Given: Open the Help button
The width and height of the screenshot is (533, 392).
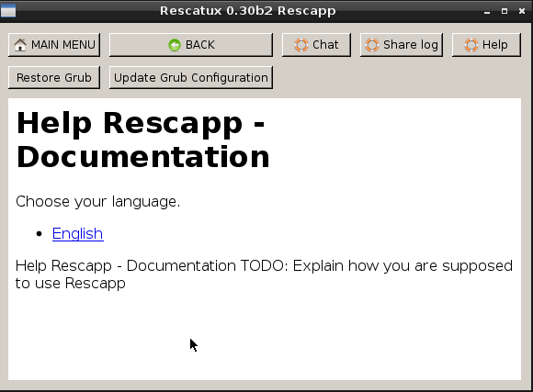Looking at the screenshot, I should click(486, 45).
